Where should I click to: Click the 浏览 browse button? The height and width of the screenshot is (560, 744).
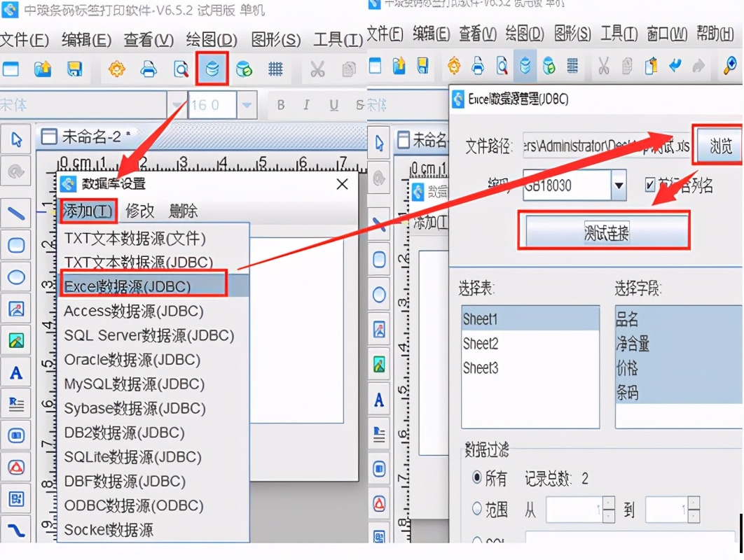pos(720,146)
